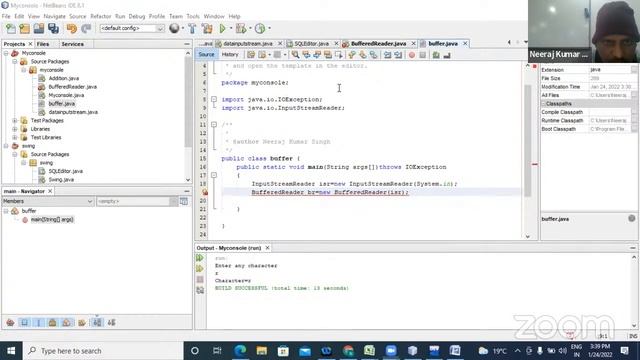This screenshot has height=360, width=640.
Task: Click the Start Macro Recording red circle icon
Action: pyautogui.click(x=412, y=55)
